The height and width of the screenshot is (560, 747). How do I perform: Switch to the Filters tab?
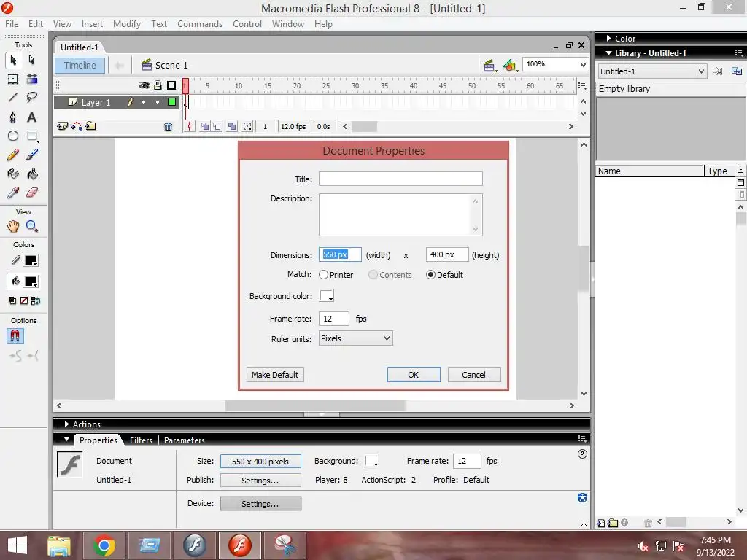(141, 440)
